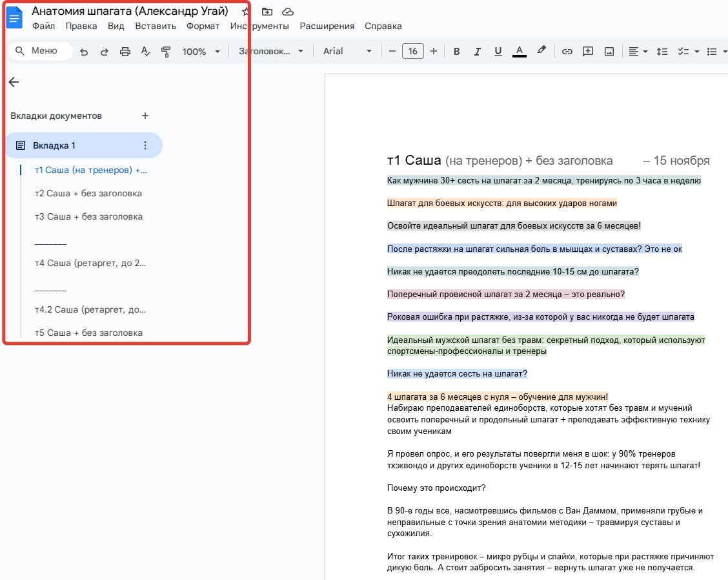Insert image via the picture icon
This screenshot has height=580, width=728.
tap(609, 52)
